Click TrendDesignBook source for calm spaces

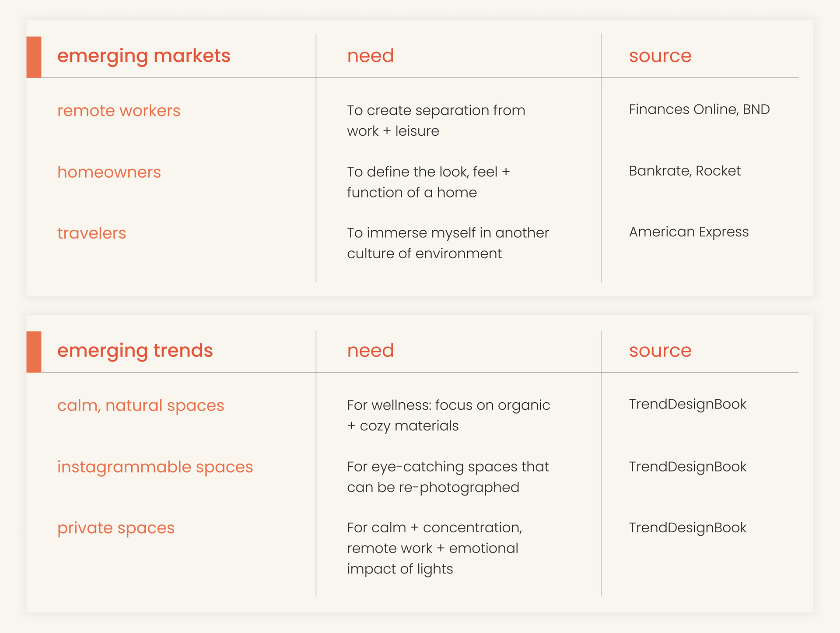point(688,404)
